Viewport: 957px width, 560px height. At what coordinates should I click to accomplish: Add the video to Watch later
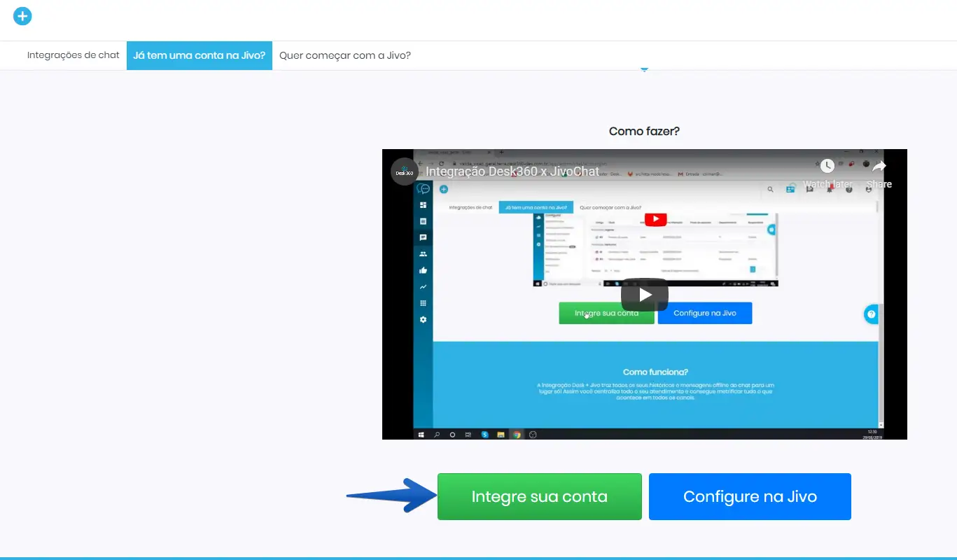[827, 173]
